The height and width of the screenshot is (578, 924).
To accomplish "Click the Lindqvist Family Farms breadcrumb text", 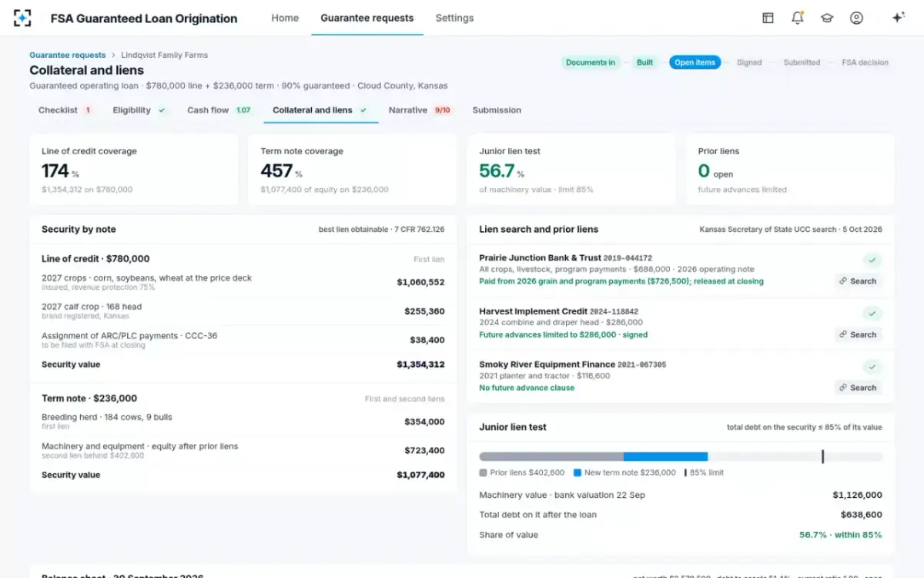I will coord(165,55).
